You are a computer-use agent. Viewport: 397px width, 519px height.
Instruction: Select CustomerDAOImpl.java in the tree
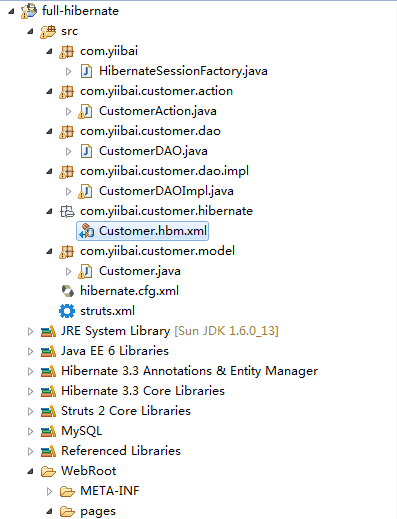point(166,191)
